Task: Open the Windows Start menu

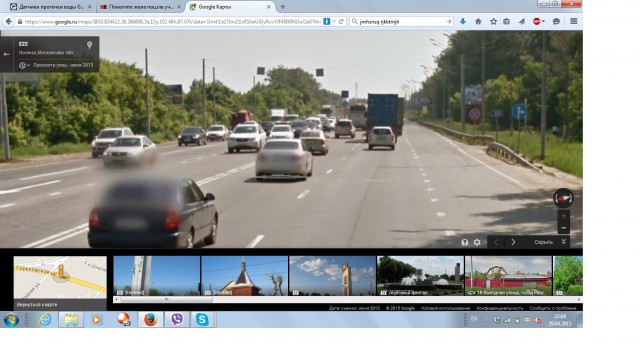Action: pos(11,320)
